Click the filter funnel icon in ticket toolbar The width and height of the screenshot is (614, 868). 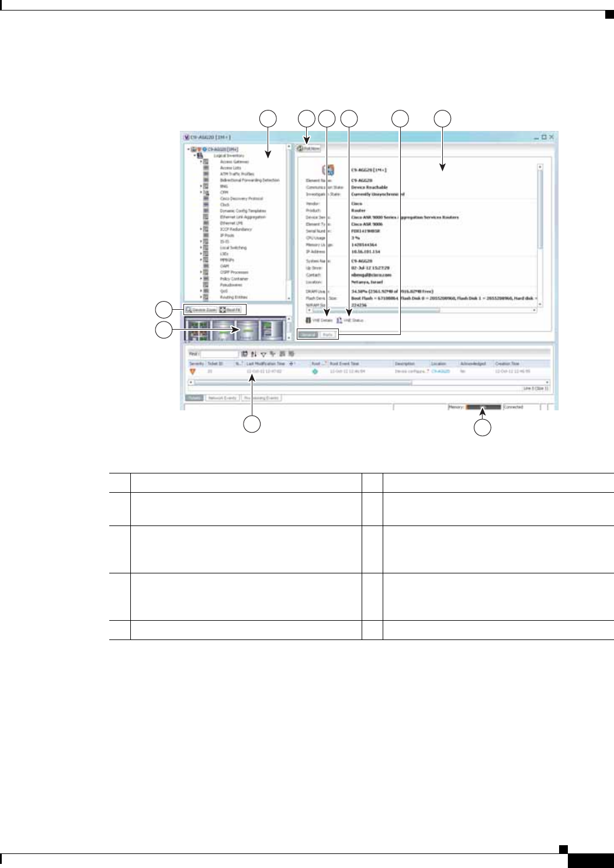click(263, 354)
